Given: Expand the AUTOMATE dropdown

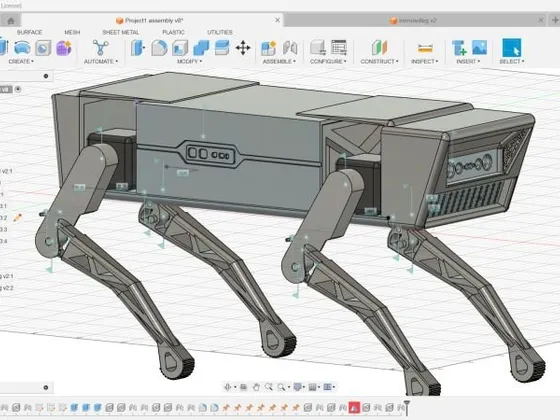Looking at the screenshot, I should coord(101,61).
